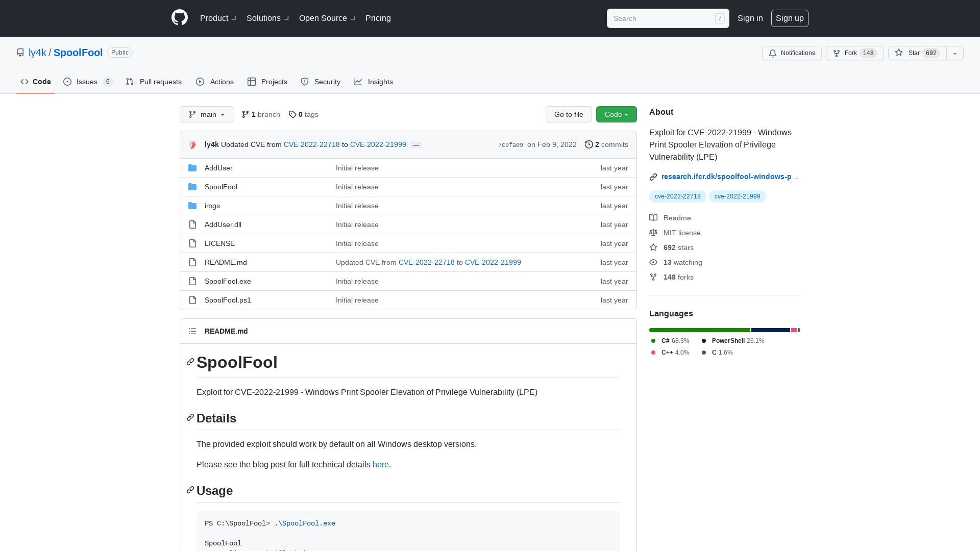Switch to the Code tab
The height and width of the screenshot is (551, 980).
coord(36,82)
